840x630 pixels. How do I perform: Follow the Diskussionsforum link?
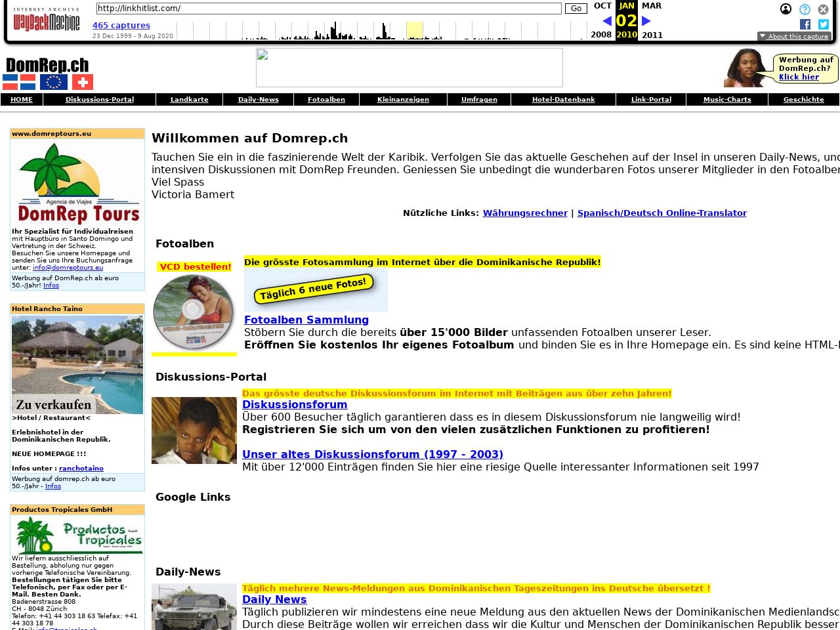pos(295,405)
